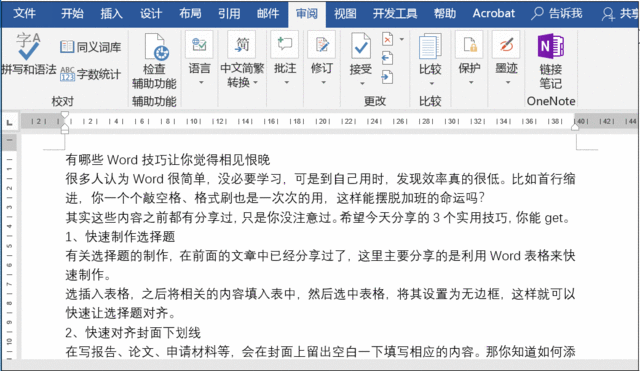
Task: Click the 告诉我 search magnifier
Action: point(537,13)
